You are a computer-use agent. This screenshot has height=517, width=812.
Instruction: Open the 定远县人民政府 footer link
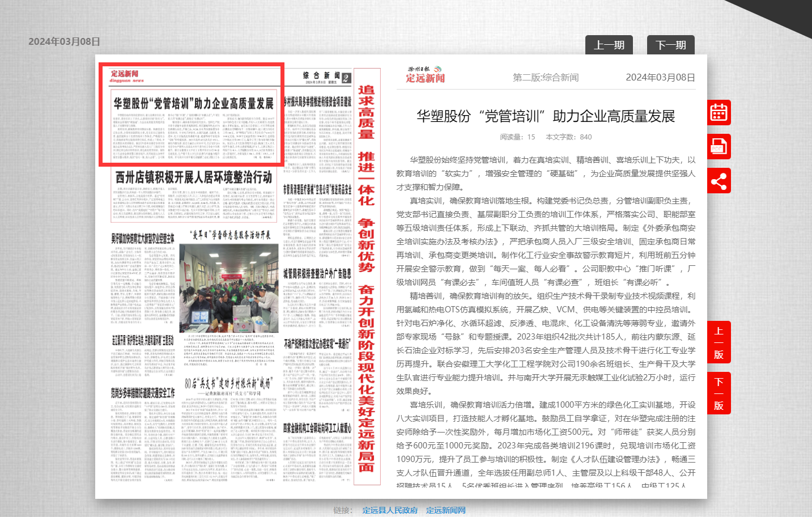click(x=390, y=510)
